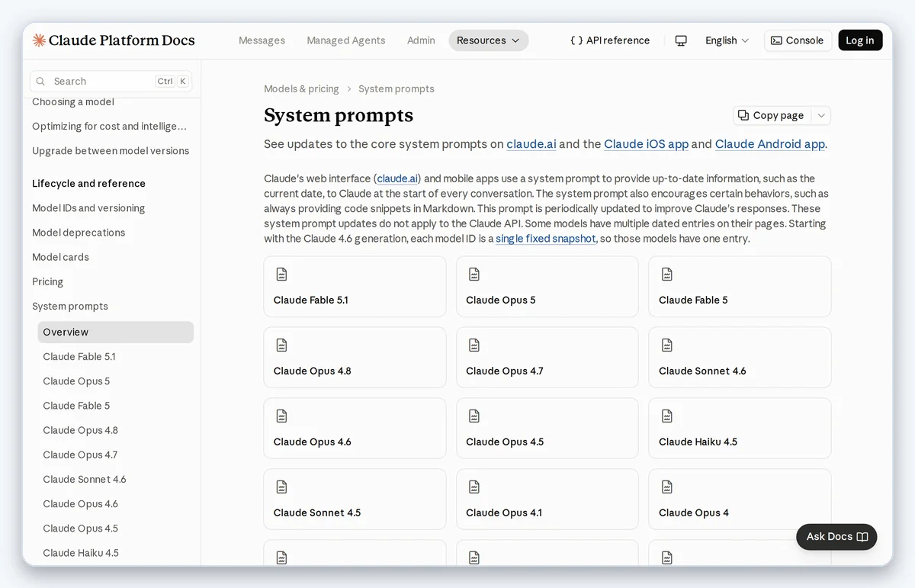Click System prompts breadcrumb
915x588 pixels.
[396, 88]
